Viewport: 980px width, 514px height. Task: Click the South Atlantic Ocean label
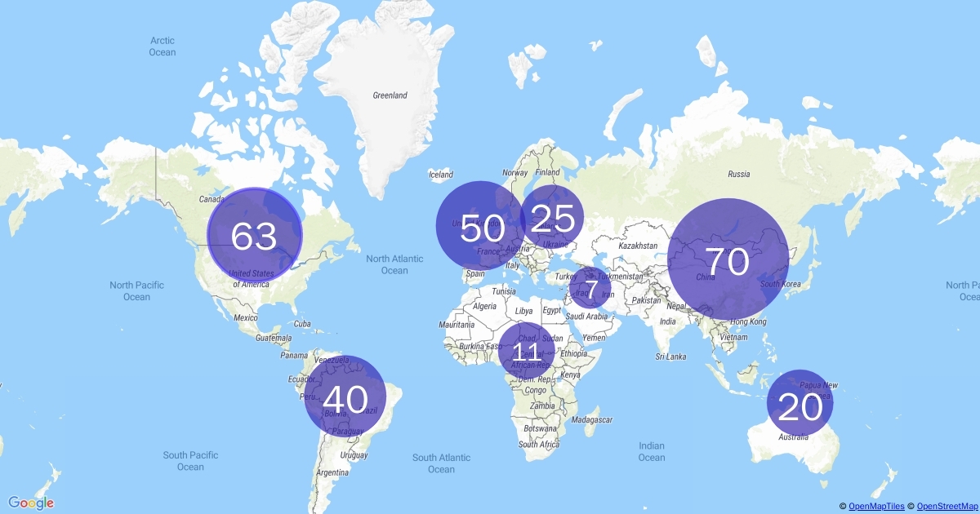441,463
